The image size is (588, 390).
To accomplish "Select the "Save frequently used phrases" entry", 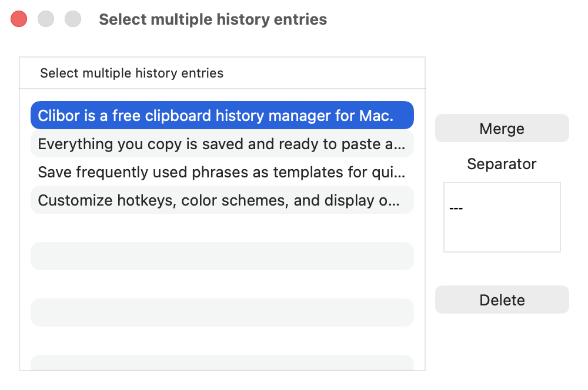I will tap(222, 172).
